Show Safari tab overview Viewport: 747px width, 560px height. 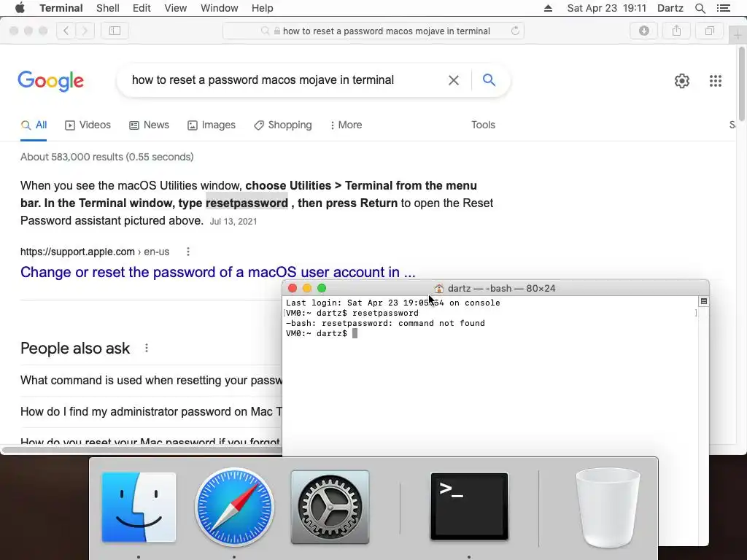(709, 31)
